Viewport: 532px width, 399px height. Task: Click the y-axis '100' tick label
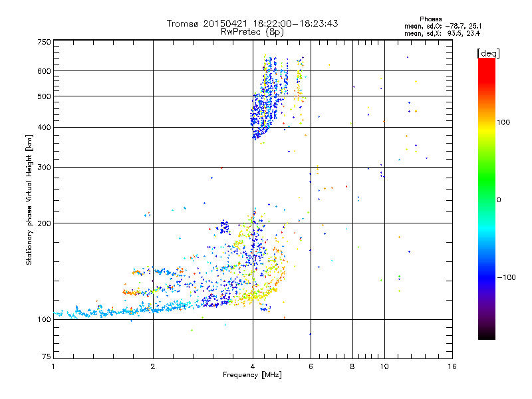(x=45, y=320)
